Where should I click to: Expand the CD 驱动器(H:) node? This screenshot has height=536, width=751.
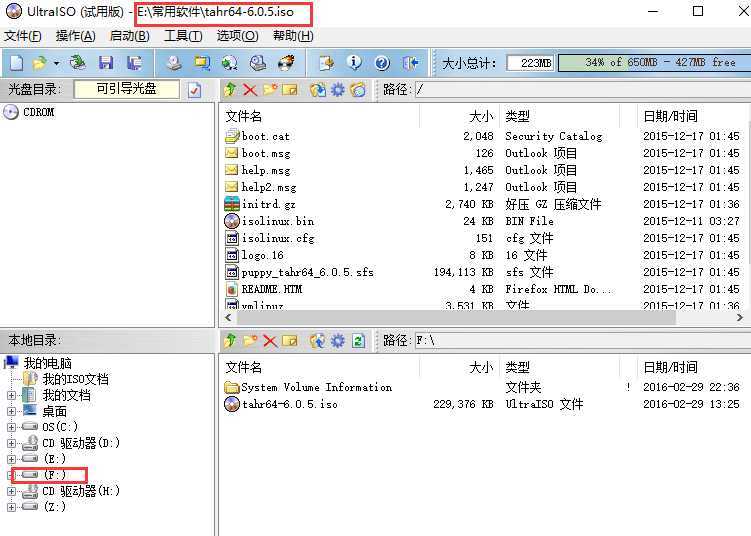pos(11,491)
